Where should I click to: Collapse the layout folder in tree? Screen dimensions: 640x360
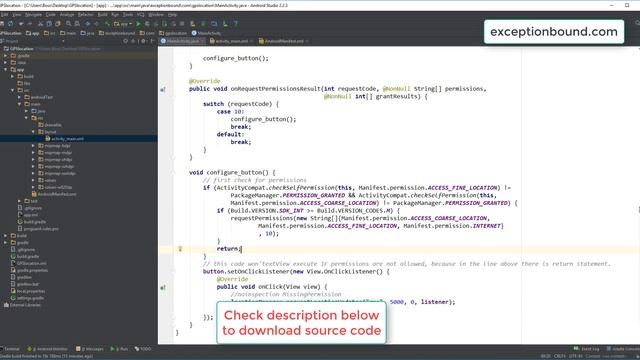point(33,132)
